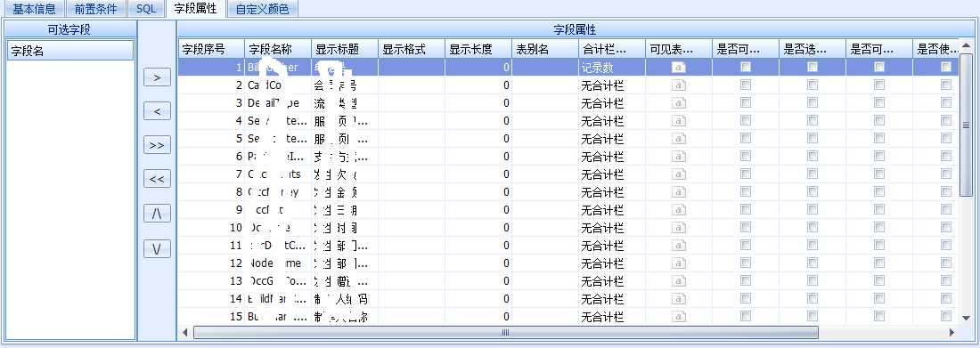The image size is (980, 348).
Task: Tick the 是否选… checkbox for row 1
Action: 813,68
